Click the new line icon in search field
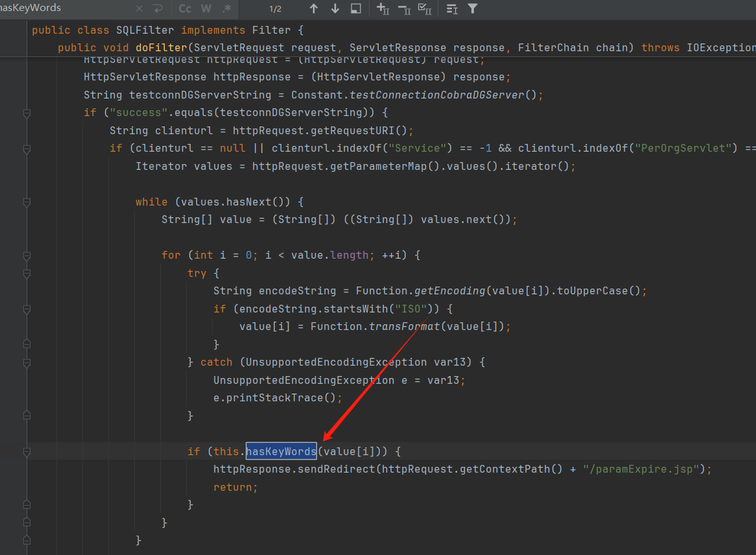 158,8
